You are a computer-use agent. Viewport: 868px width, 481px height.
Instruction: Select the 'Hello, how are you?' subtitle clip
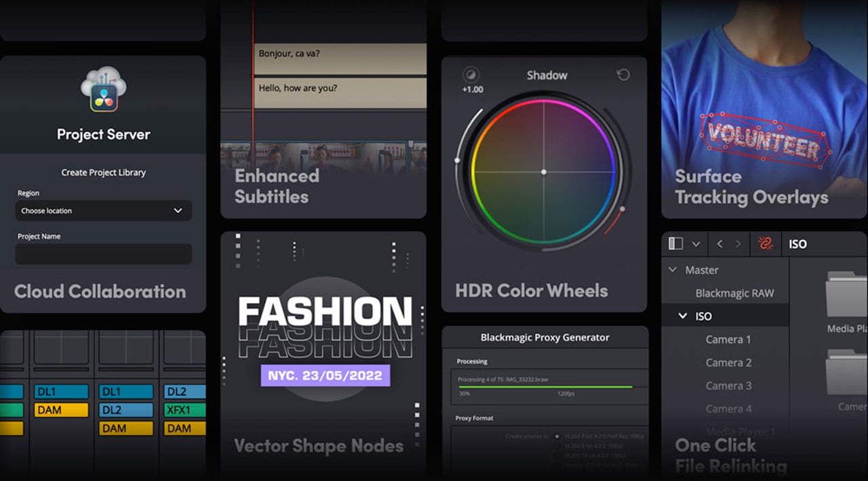(x=340, y=93)
